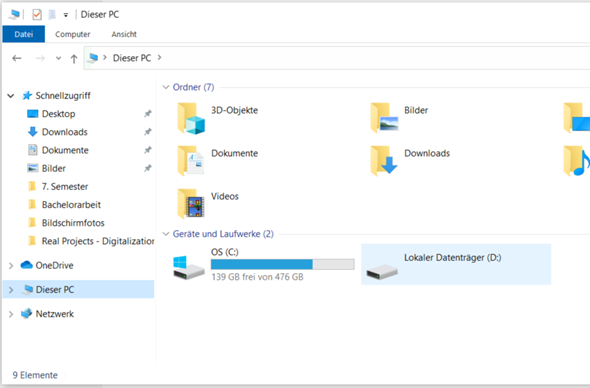Image resolution: width=590 pixels, height=388 pixels.
Task: Select Lokaler Datenträger (D:) drive icon
Action: coord(382,271)
